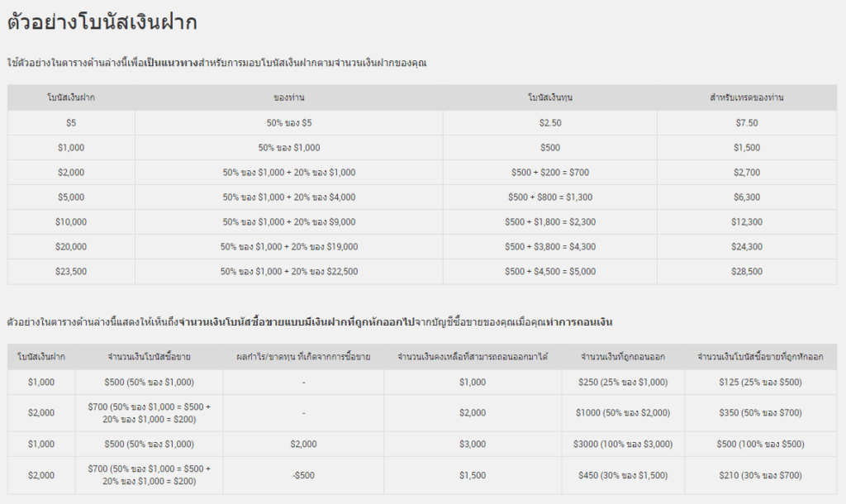
Task: Select the $5,000 deposit cell
Action: click(71, 197)
